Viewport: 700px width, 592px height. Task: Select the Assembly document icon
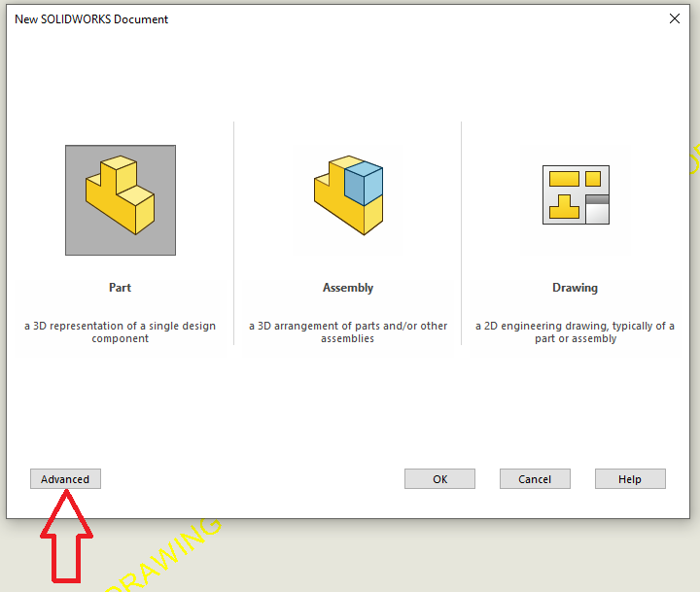348,195
